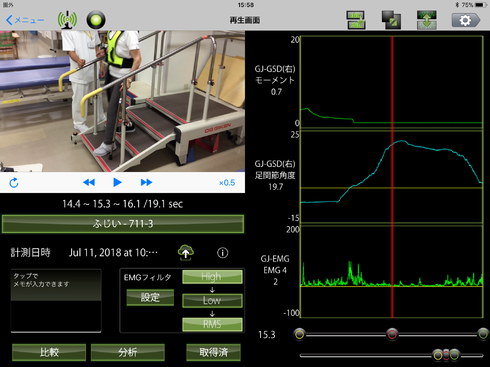Tap the 15:58 status bar clock
This screenshot has height=367, width=490.
tap(246, 5)
